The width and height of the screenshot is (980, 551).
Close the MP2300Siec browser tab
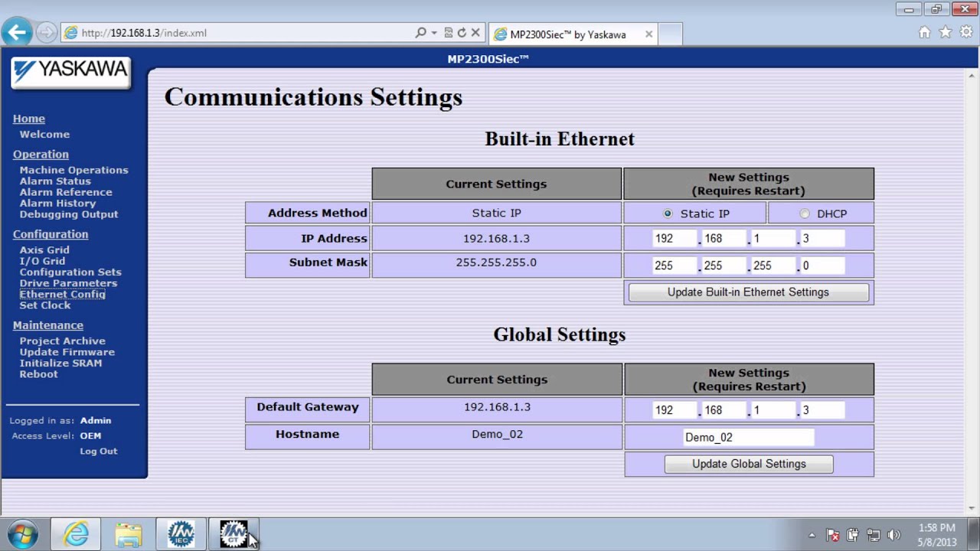tap(648, 34)
